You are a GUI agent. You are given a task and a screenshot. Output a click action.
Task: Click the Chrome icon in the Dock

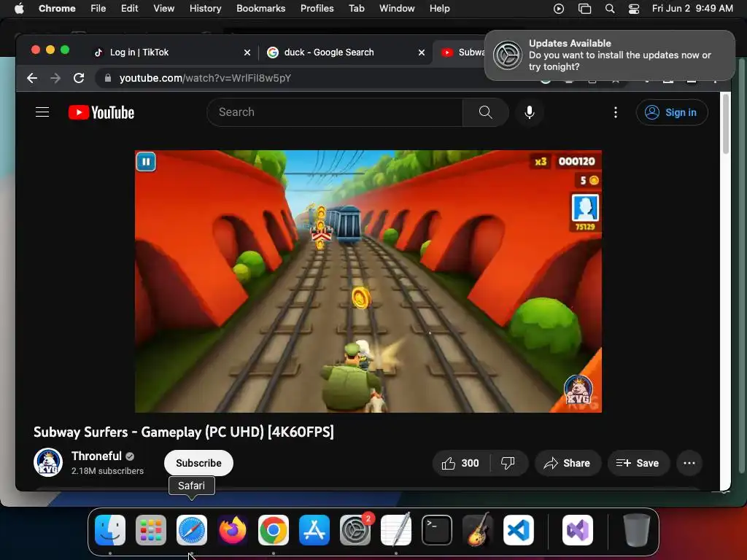tap(274, 530)
